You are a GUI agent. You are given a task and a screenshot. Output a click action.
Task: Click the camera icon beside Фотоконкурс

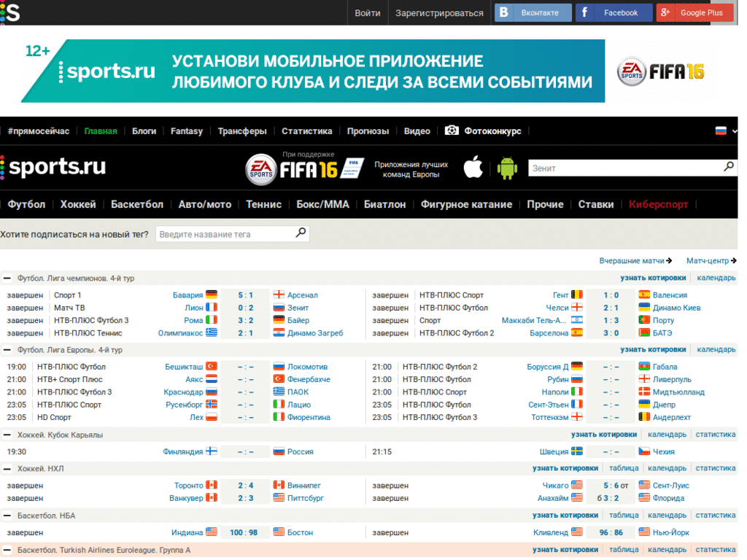pyautogui.click(x=452, y=131)
